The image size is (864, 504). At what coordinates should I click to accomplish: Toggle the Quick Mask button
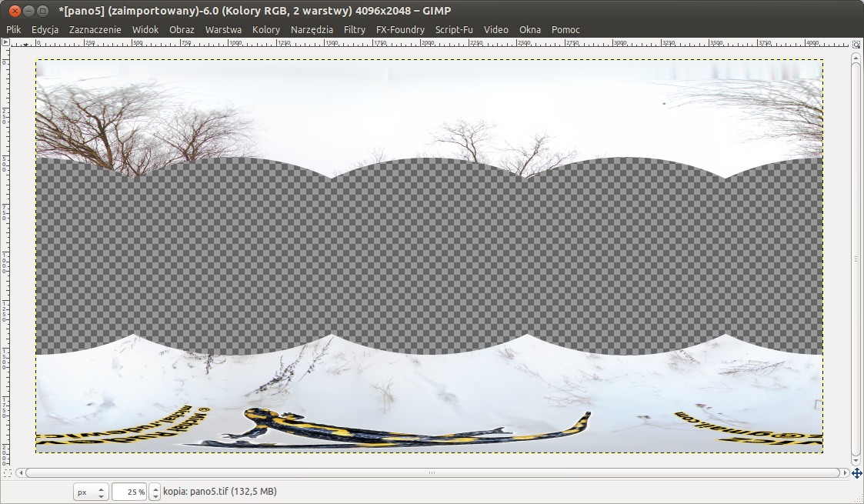tap(8, 473)
